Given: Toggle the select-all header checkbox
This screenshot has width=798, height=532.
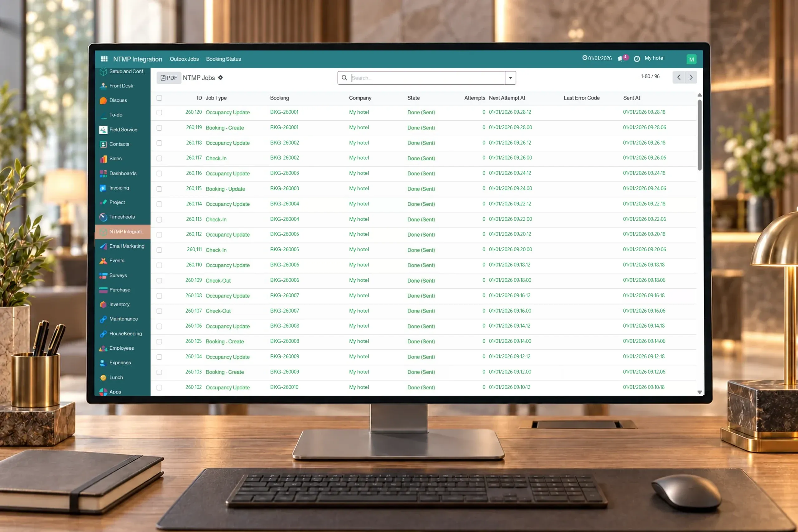Looking at the screenshot, I should [159, 98].
